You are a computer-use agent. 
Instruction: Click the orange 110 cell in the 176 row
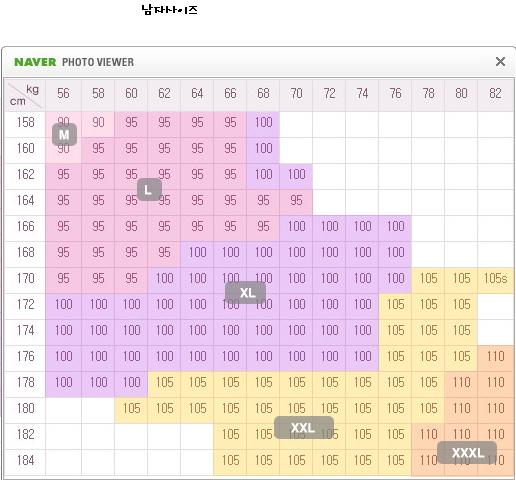(x=495, y=356)
